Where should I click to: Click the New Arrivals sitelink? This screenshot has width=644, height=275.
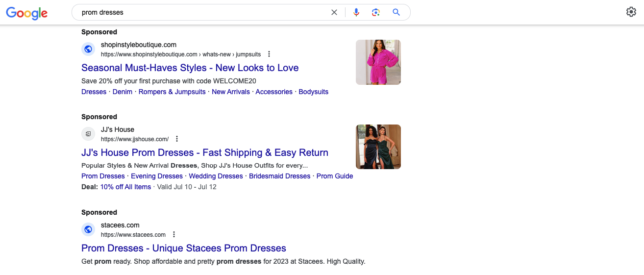[231, 92]
